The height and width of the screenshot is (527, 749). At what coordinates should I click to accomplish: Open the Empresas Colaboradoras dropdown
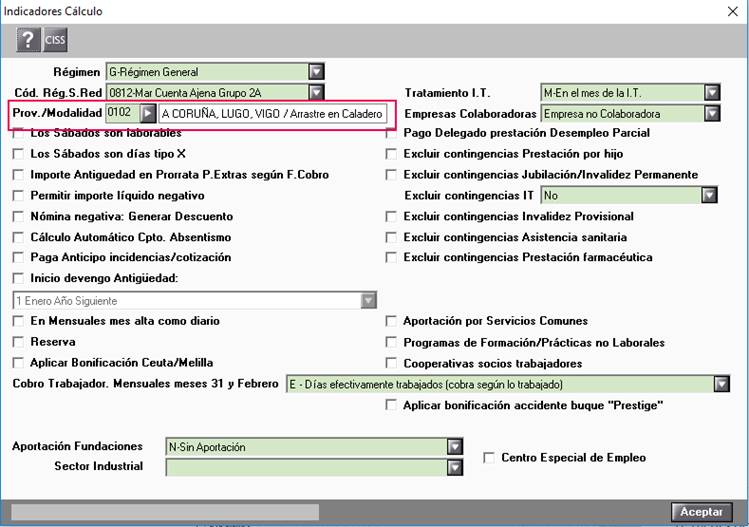(712, 113)
